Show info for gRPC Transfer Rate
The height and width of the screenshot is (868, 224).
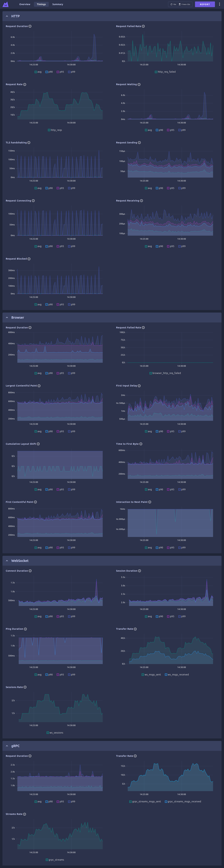point(135,756)
